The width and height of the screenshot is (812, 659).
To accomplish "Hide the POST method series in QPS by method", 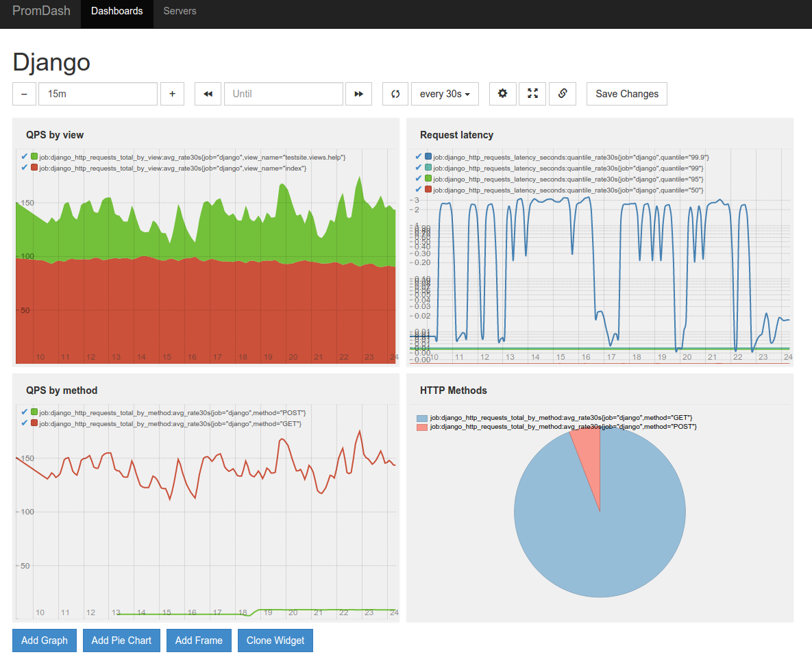I will (x=25, y=412).
